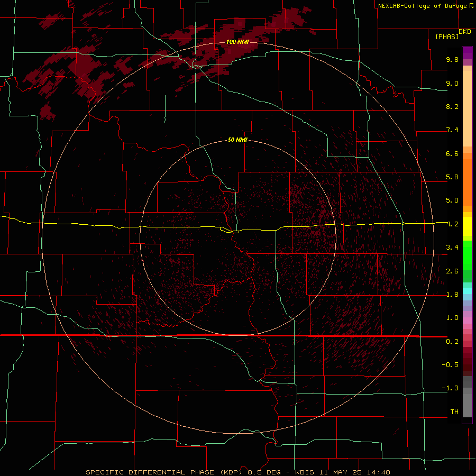Screen dimensions: 476x476
Task: Click the 2.6 legend value
Action: point(452,271)
